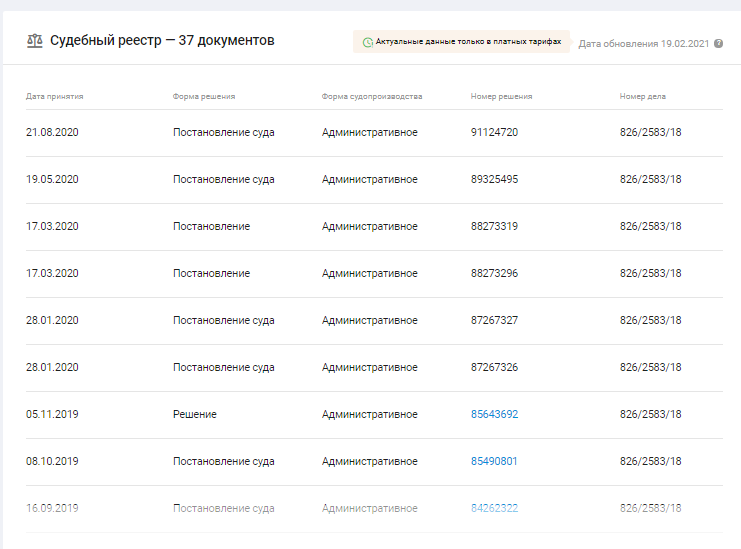
Task: Click the 'Актуальные данные только в платных тарифах' badge
Action: (x=461, y=42)
